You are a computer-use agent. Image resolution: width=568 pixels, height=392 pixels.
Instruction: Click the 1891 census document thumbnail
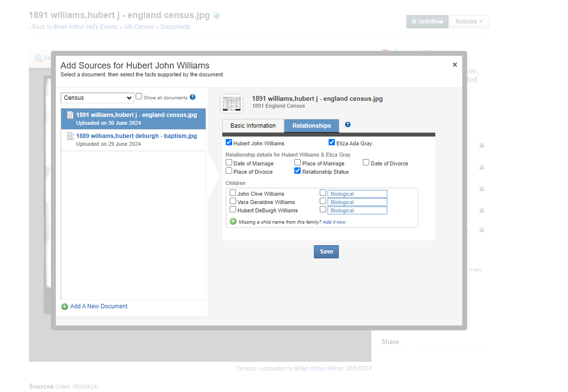232,103
